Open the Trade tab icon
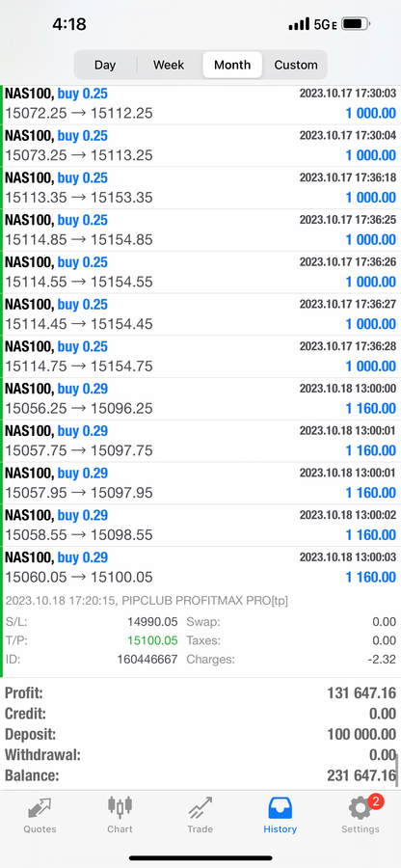Image resolution: width=401 pixels, height=868 pixels. 200,808
